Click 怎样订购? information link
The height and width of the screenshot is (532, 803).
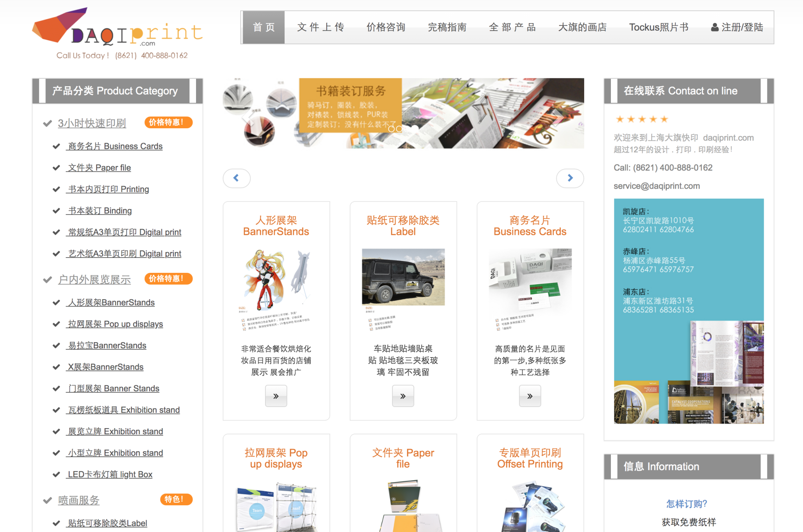[x=687, y=504]
